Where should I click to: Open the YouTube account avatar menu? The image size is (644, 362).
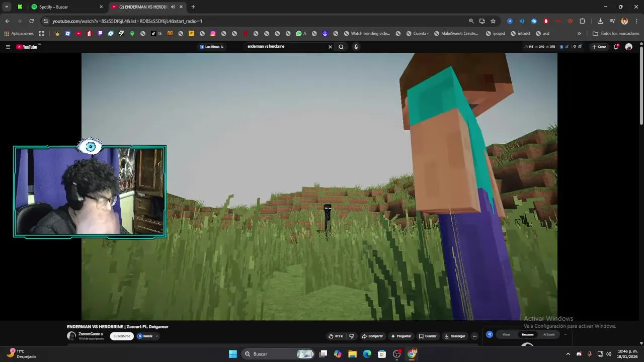click(x=629, y=47)
